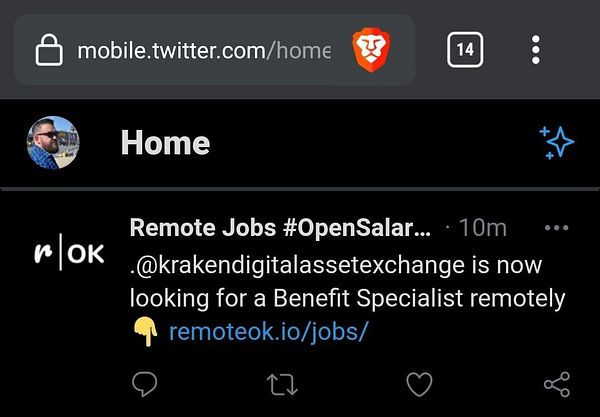Click the 10m tweet timestamp
The image size is (600, 417).
482,228
